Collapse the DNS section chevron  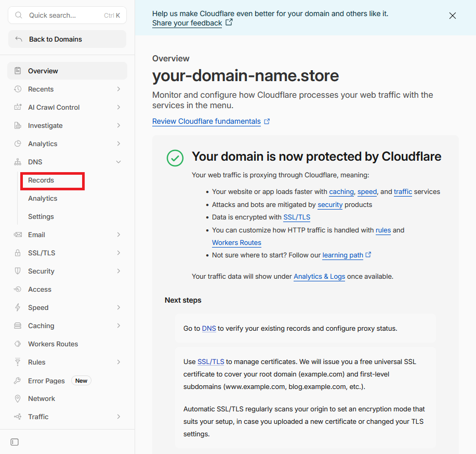coord(118,162)
